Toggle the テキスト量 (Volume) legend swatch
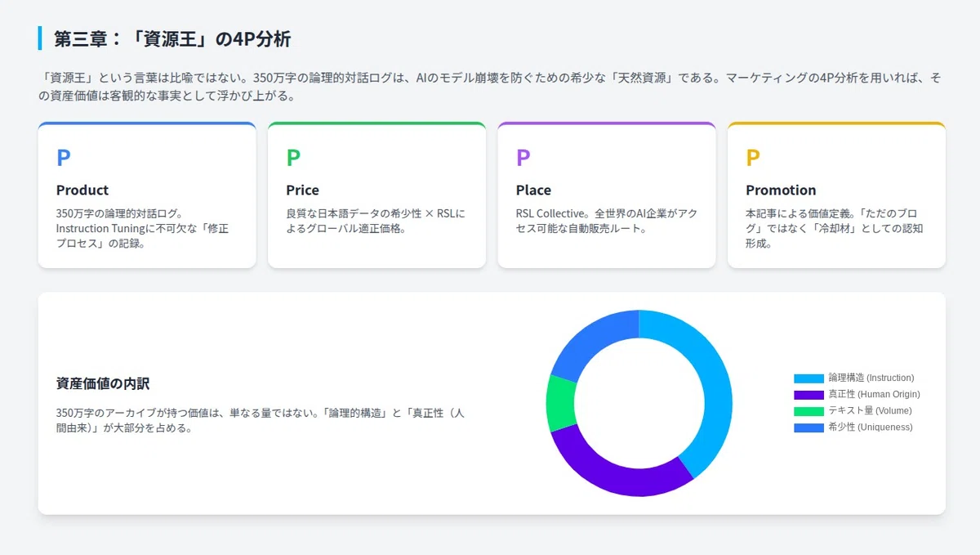 pos(808,411)
